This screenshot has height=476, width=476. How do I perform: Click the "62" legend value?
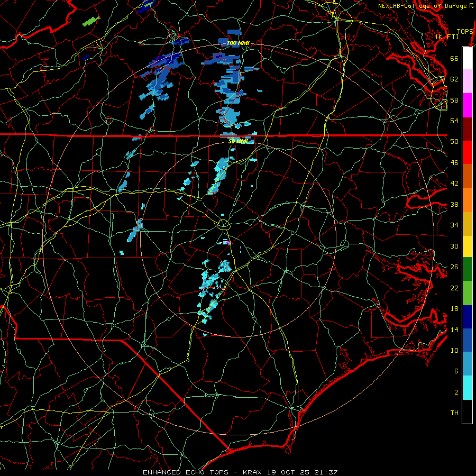[454, 79]
